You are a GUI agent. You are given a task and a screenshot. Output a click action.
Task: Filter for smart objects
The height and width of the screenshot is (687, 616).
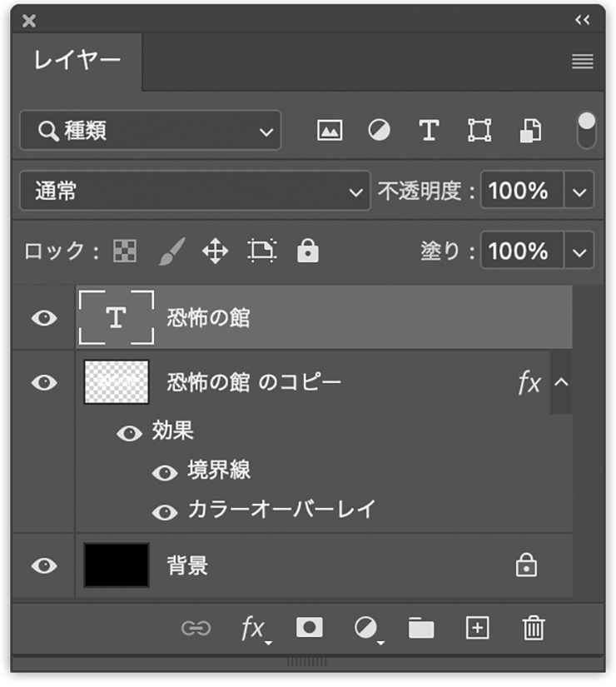click(530, 131)
